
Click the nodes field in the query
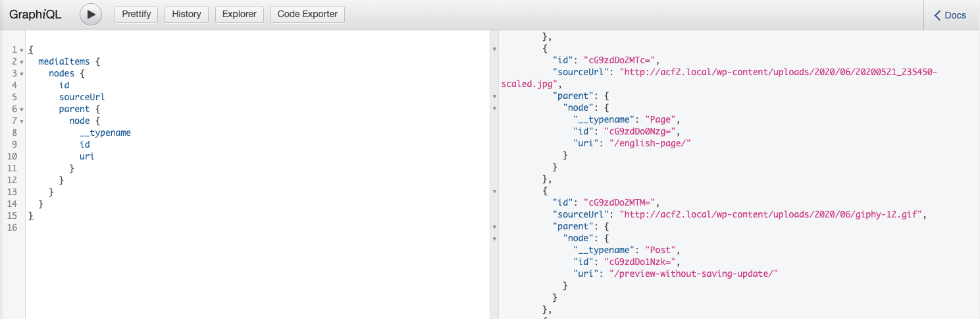61,73
